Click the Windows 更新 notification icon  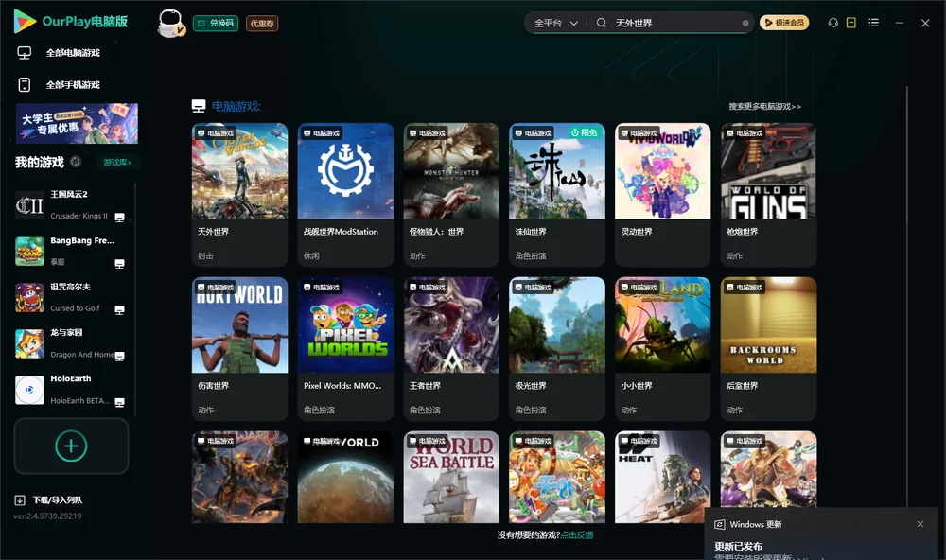719,524
